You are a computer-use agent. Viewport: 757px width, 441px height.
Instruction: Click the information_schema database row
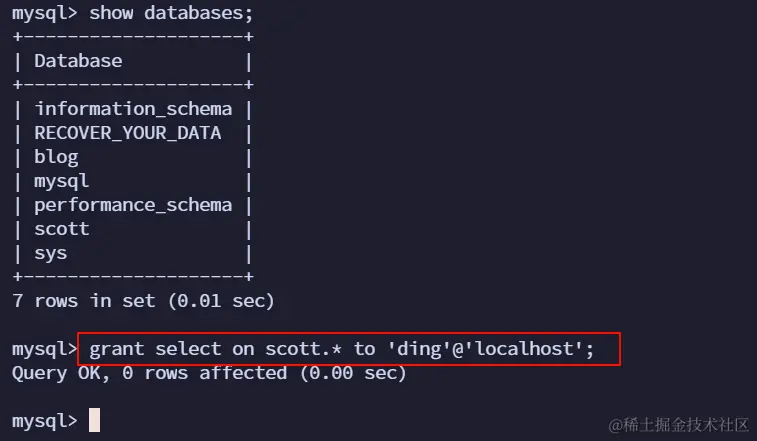click(133, 109)
